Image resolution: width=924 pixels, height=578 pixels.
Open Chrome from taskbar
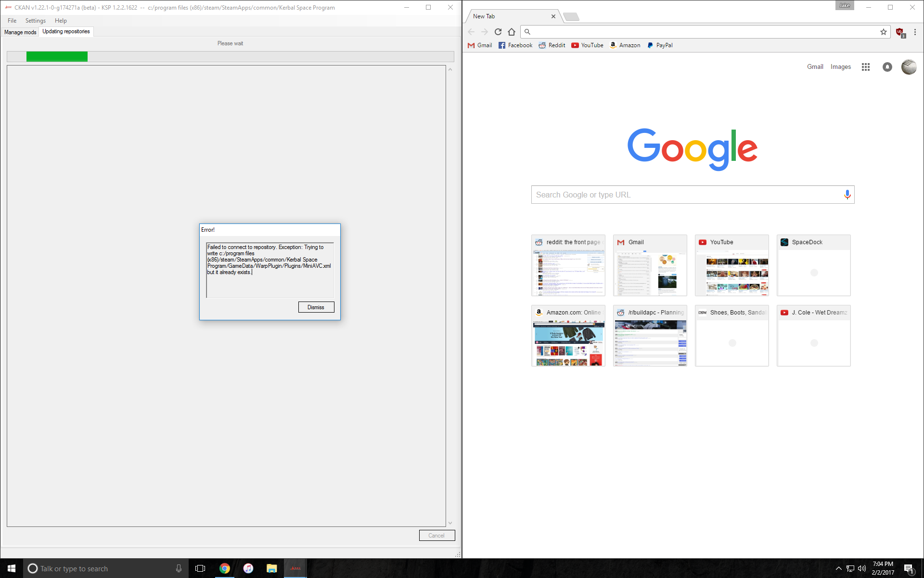(224, 568)
